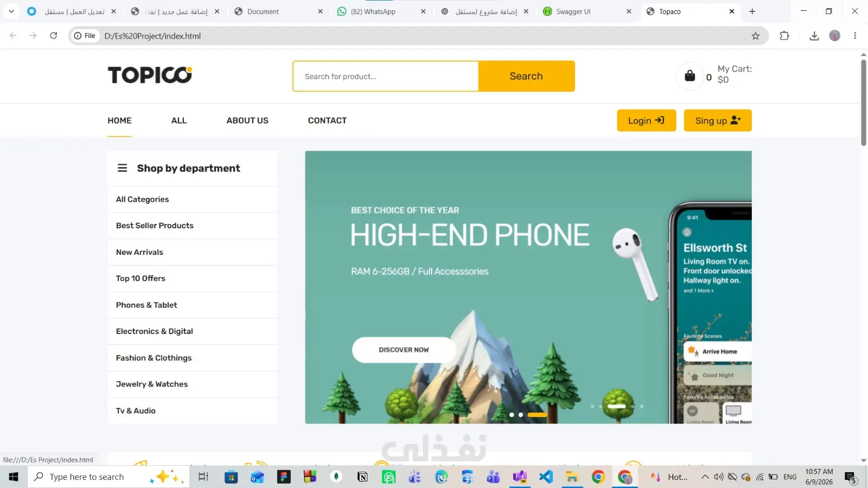
Task: Open Notion from the taskbar
Action: 362,477
